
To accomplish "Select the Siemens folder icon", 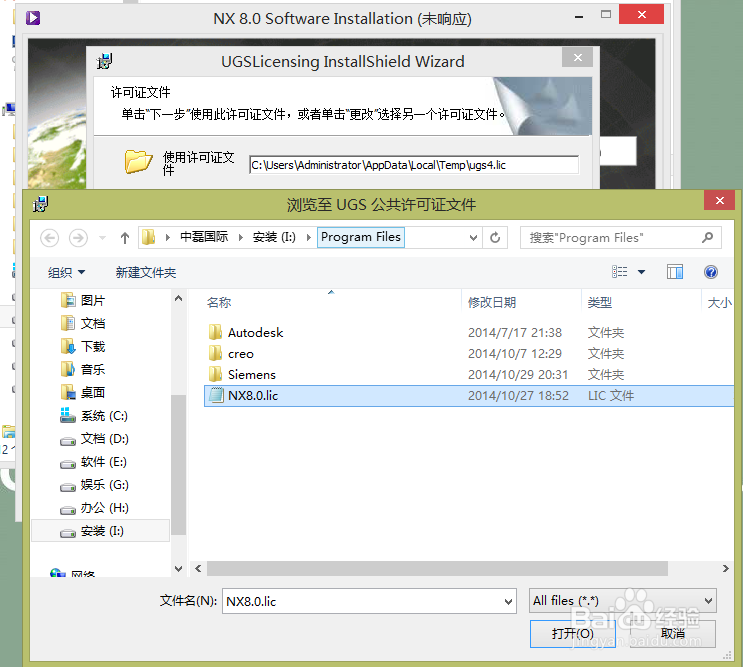I will click(x=215, y=374).
